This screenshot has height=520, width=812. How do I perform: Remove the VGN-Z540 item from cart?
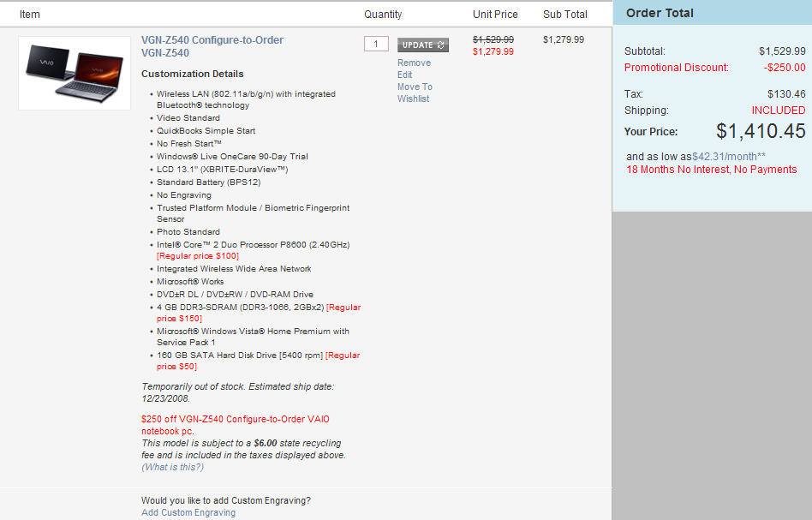coord(414,63)
